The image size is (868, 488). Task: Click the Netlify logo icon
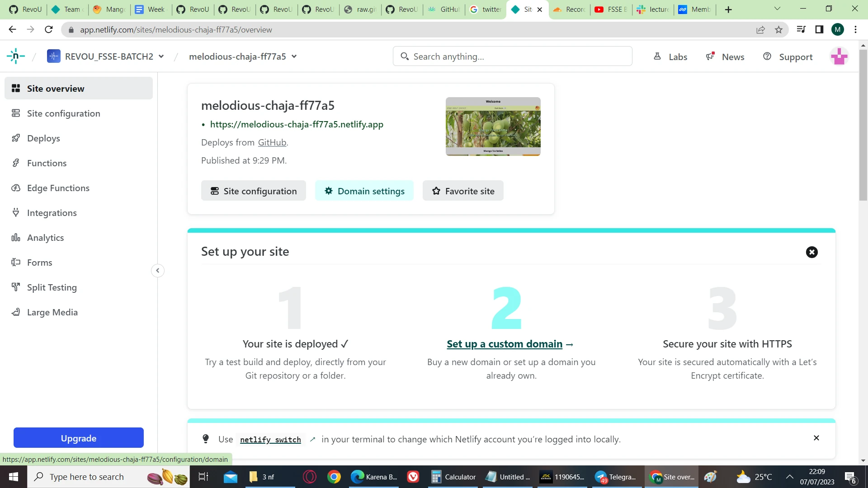[x=15, y=56]
